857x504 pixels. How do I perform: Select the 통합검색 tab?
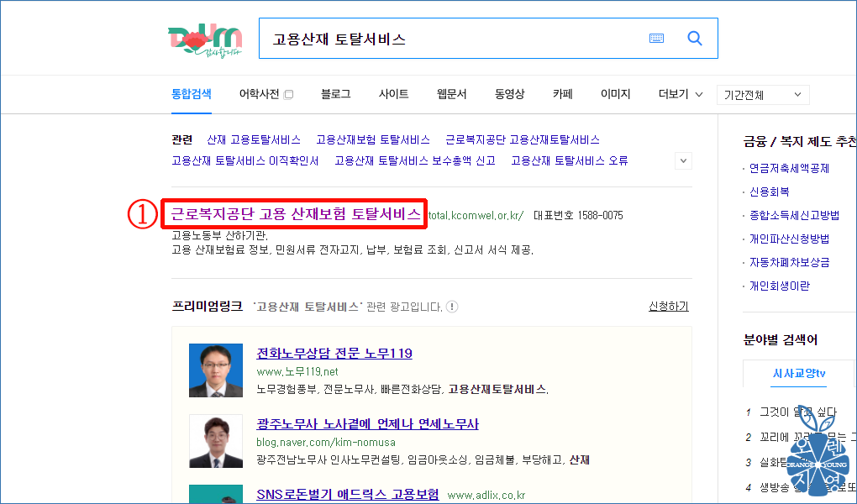(x=192, y=94)
